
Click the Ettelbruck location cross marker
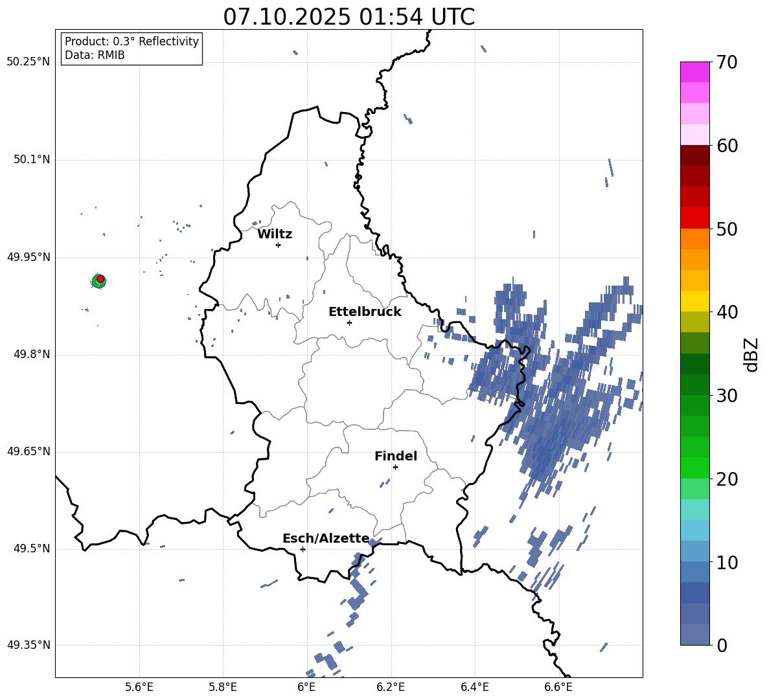pyautogui.click(x=349, y=322)
